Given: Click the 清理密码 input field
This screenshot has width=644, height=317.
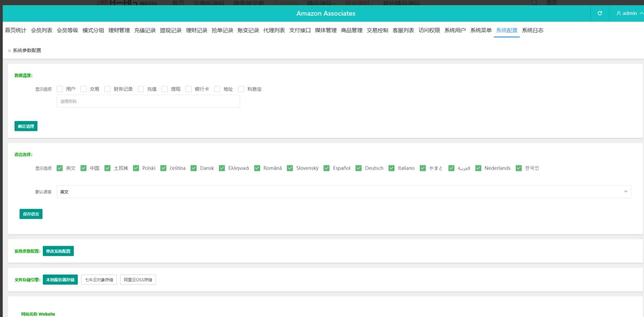Looking at the screenshot, I should 148,101.
